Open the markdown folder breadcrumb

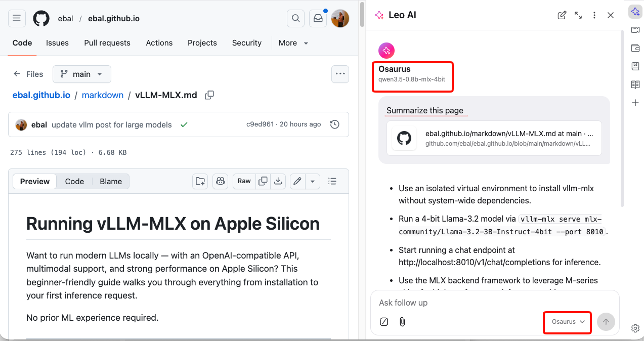tap(103, 95)
